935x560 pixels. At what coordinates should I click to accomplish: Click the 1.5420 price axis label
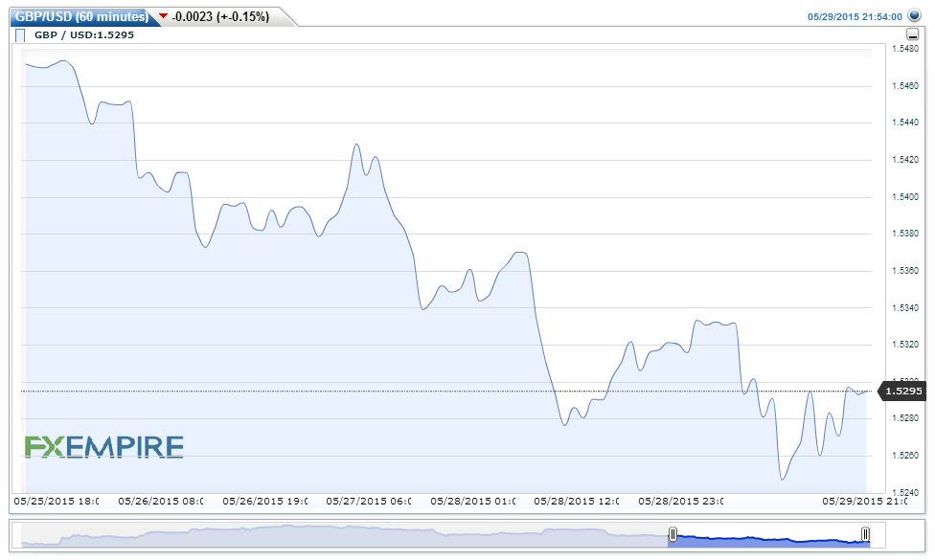click(x=905, y=160)
